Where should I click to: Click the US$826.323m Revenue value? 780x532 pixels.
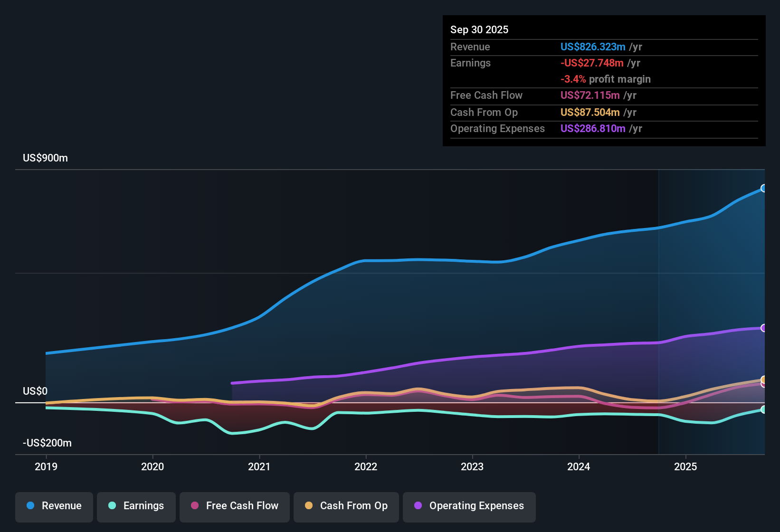point(593,47)
